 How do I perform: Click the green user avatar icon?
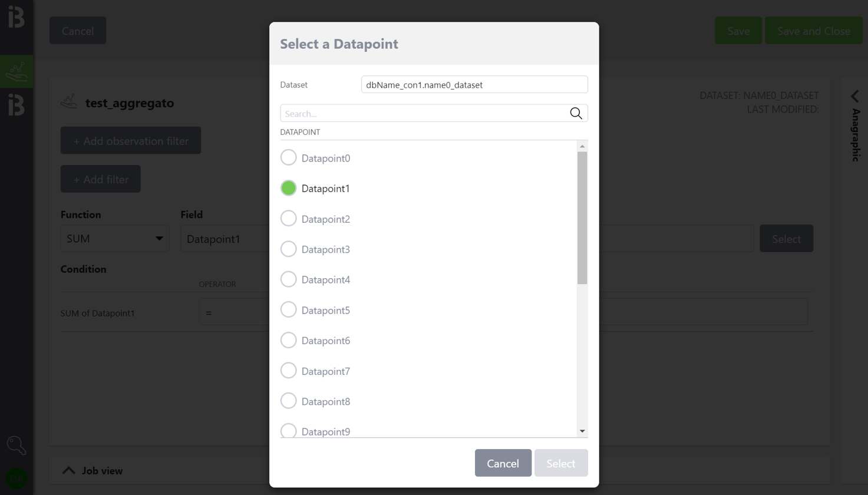tap(16, 478)
